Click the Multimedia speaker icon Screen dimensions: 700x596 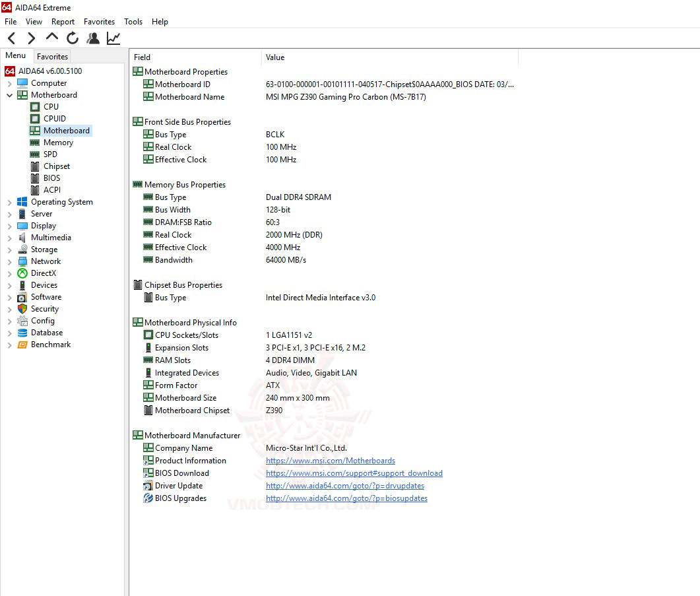click(x=22, y=238)
